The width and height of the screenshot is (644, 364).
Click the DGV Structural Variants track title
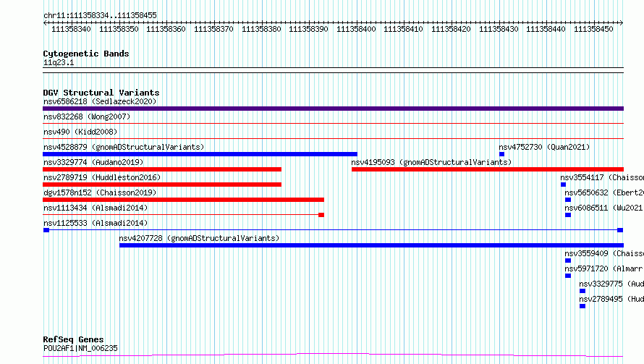point(101,93)
